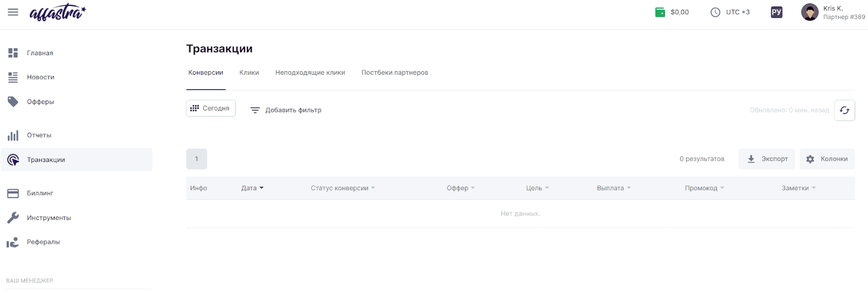This screenshot has width=868, height=291.
Task: Sort by Цель column
Action: 538,188
